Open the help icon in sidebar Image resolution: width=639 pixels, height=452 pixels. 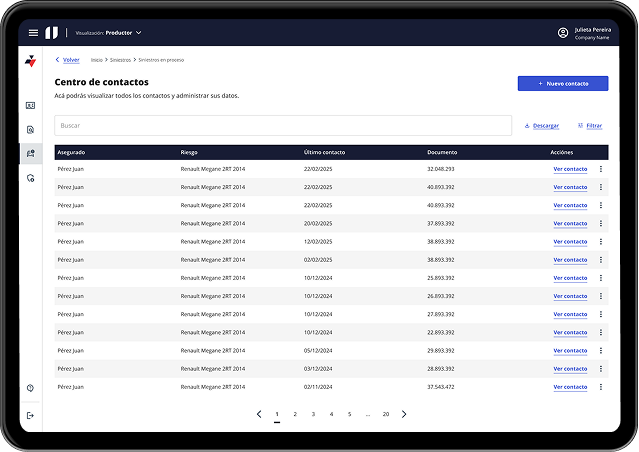[30, 388]
